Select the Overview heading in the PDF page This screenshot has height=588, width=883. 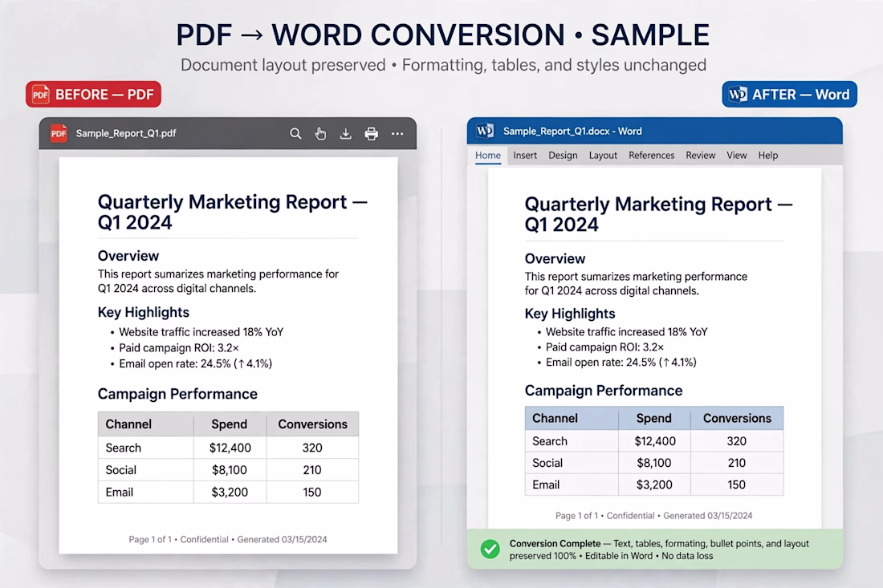pyautogui.click(x=128, y=256)
